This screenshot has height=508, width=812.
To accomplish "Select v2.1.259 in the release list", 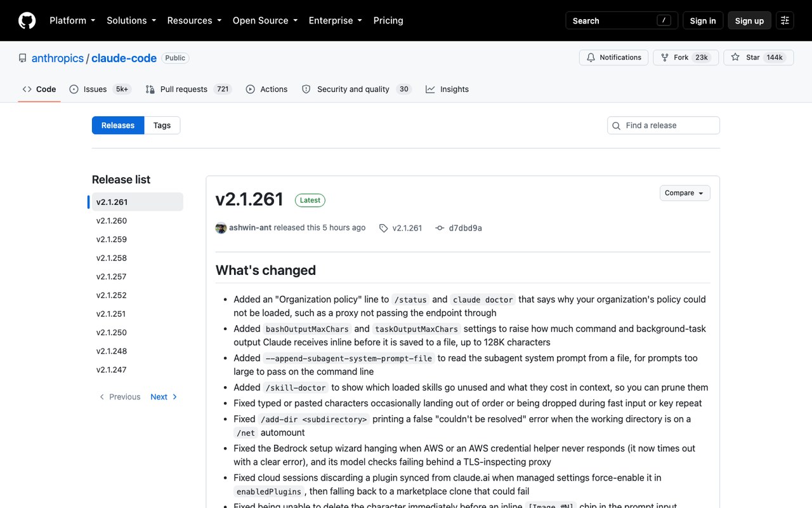I will click(x=138, y=239).
